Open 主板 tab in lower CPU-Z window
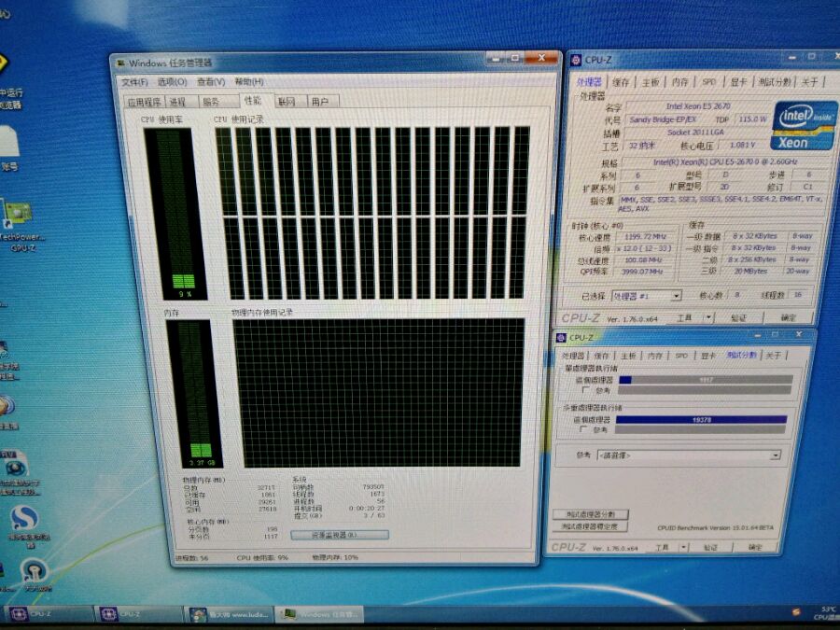The height and width of the screenshot is (630, 840). tap(628, 356)
